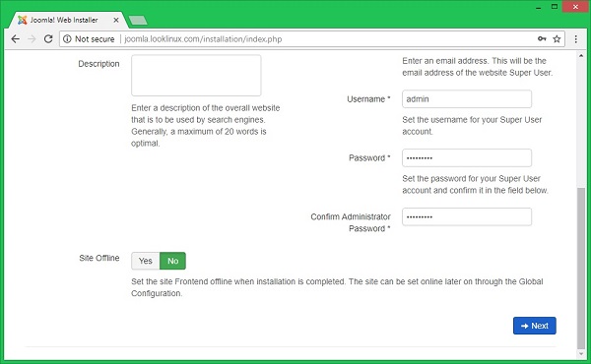
Task: Click the Password input field
Action: [467, 157]
